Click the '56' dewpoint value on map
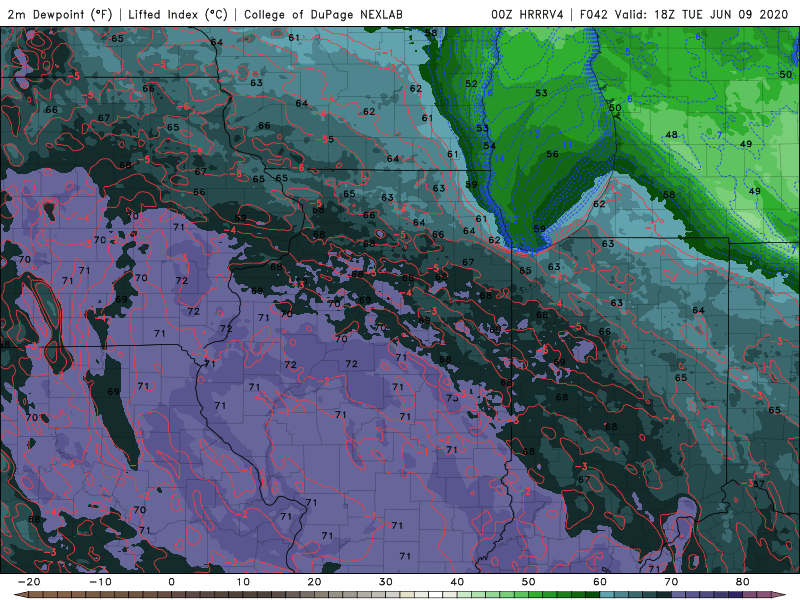Viewport: 800px width, 600px height. (552, 154)
